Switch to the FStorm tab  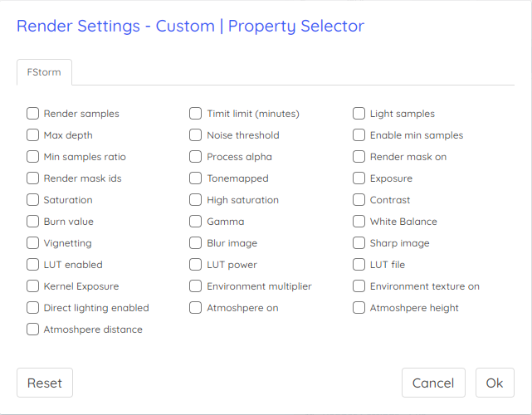click(44, 72)
